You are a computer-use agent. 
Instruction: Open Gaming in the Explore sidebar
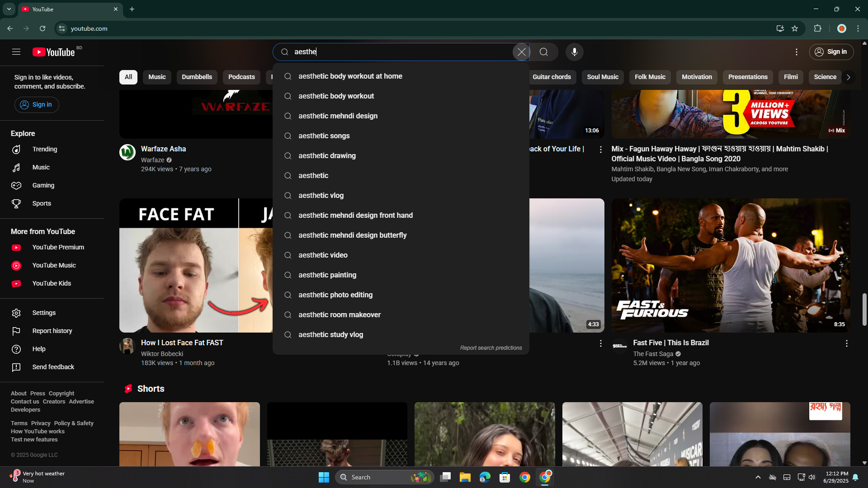52,185
